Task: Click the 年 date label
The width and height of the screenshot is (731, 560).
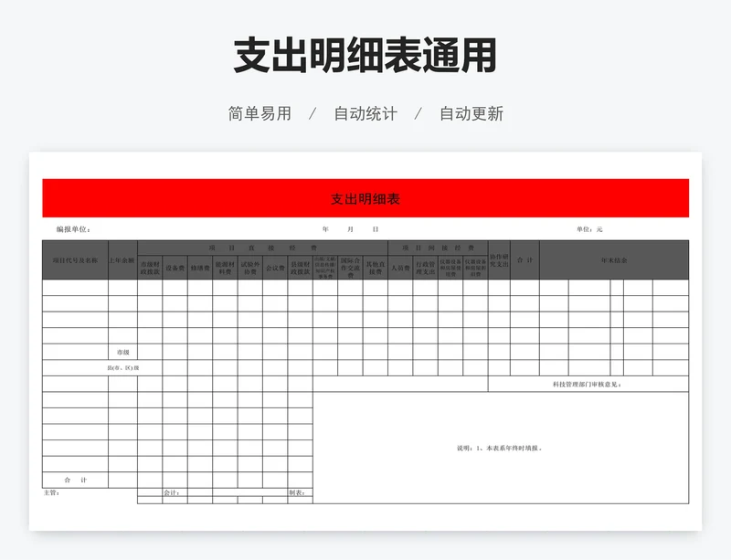Action: [x=325, y=229]
